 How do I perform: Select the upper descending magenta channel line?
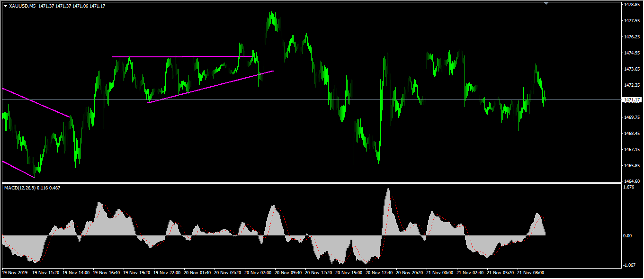coord(36,102)
